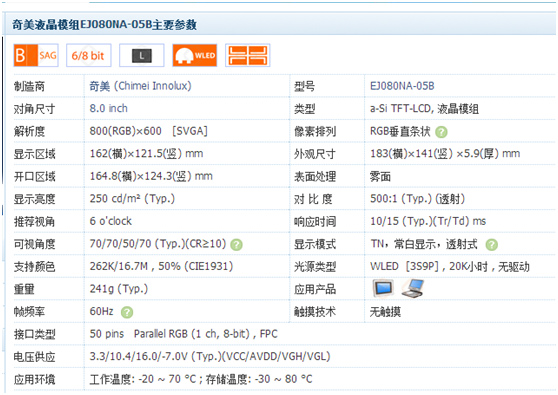Select the 雾面 surface treatment value
Screen dimensions: 558x395
click(380, 177)
